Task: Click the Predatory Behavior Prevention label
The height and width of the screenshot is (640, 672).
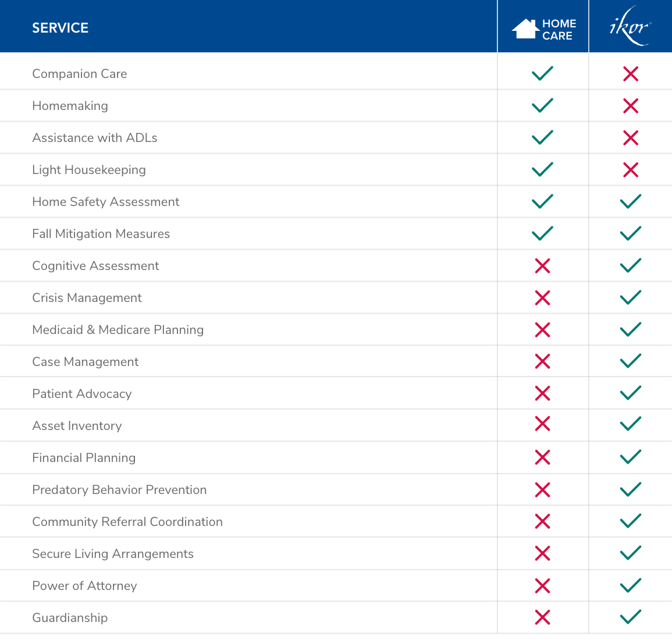Action: point(119,489)
